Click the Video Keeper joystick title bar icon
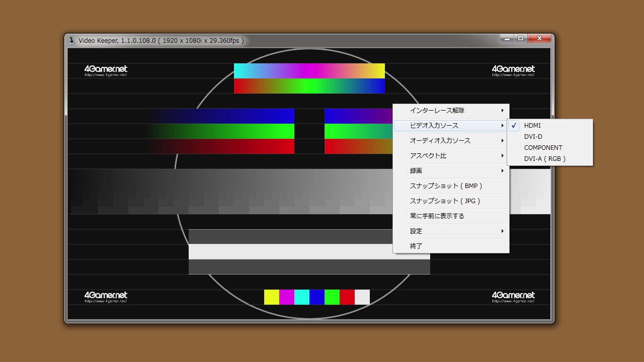This screenshot has height=362, width=644. (72, 40)
